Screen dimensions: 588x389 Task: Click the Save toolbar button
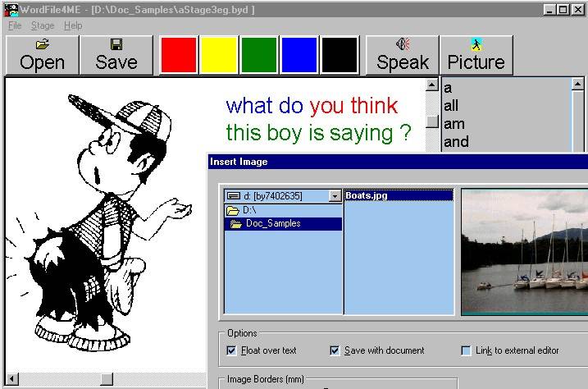(x=116, y=55)
